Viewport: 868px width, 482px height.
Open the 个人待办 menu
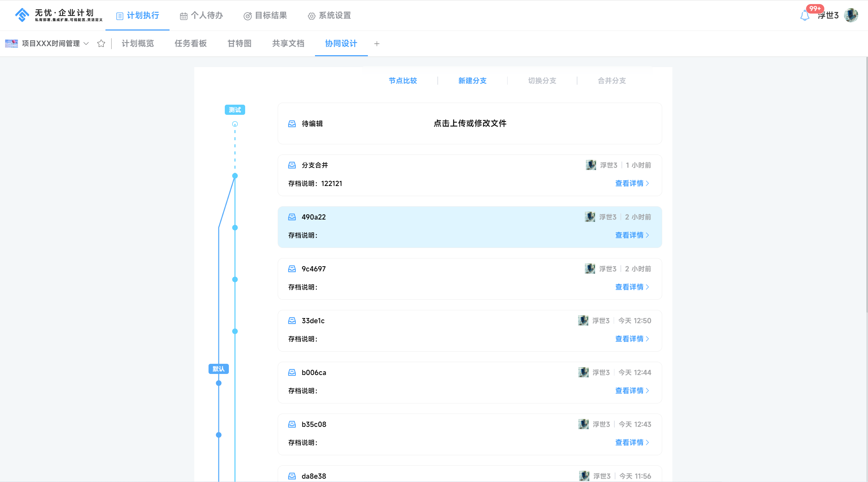tap(201, 16)
